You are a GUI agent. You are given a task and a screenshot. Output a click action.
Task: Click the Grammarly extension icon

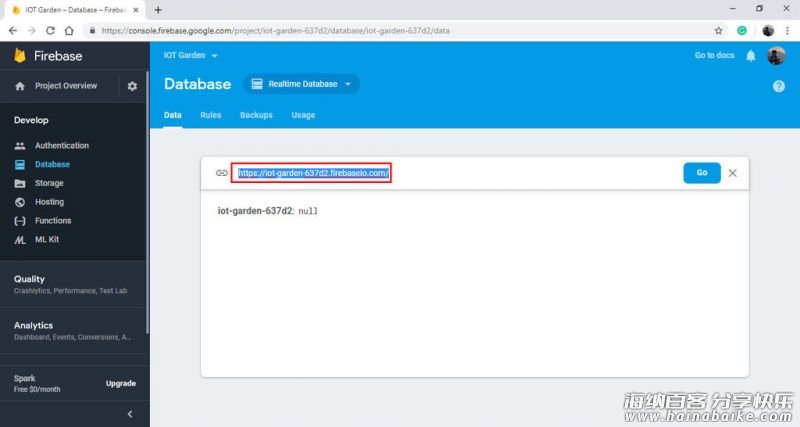pos(742,31)
